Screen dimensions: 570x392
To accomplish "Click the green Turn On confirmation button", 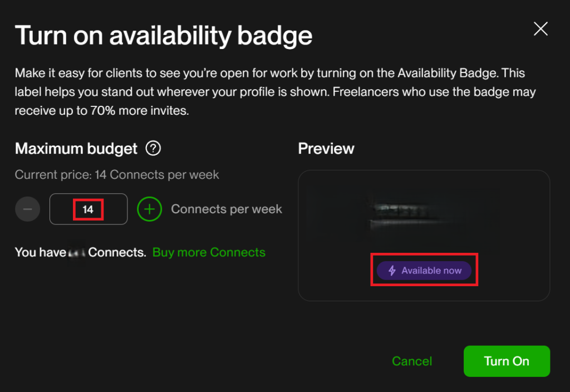I will [507, 361].
